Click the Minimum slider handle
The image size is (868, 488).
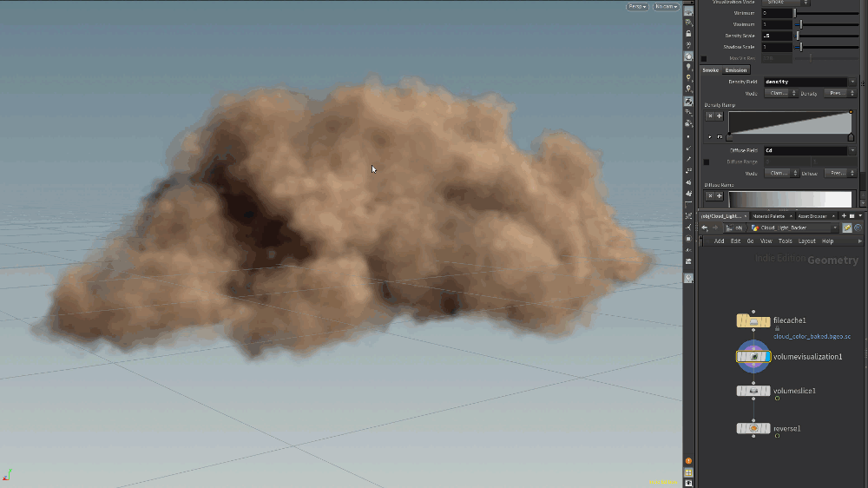tap(795, 13)
